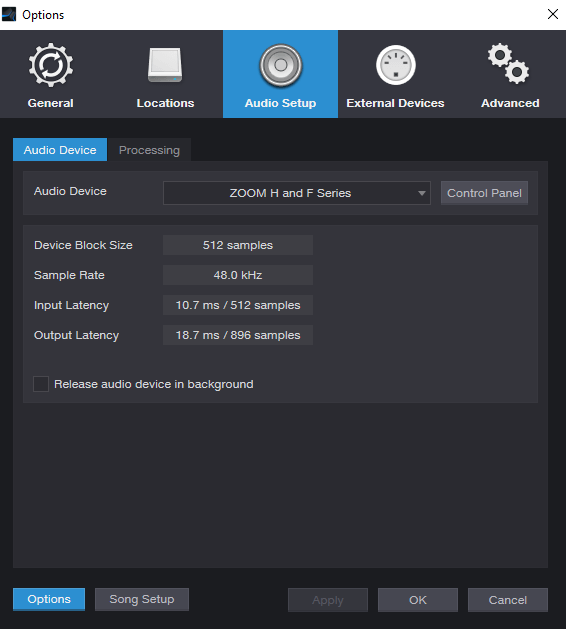Viewport: 566px width, 629px height.
Task: Select the Locations drive icon
Action: 165,65
